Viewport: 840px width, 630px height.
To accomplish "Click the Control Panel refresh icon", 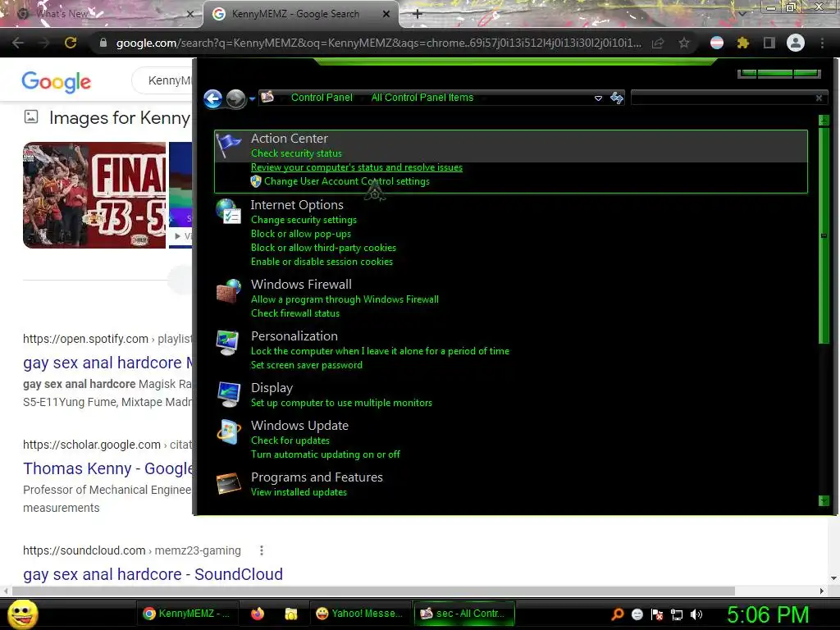I will (617, 98).
